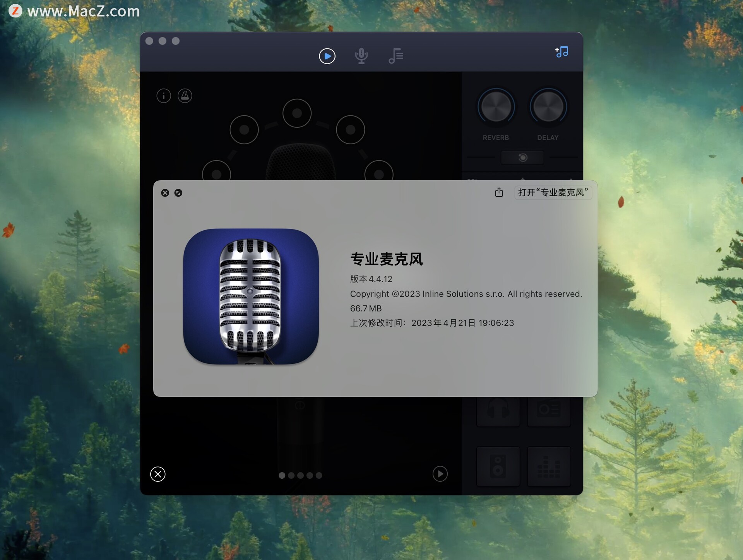Select the radio icon in the effects grid

[549, 409]
